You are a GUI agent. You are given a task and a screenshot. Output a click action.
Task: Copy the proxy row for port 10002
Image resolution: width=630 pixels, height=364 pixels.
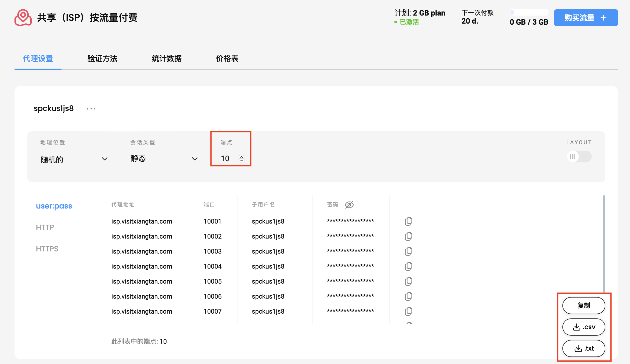pyautogui.click(x=409, y=236)
